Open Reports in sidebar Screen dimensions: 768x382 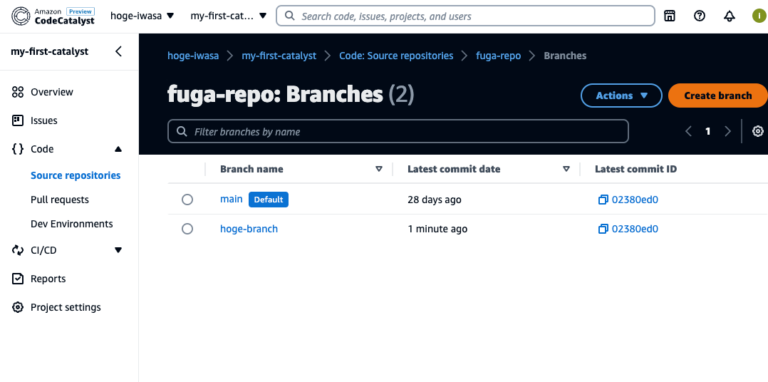click(x=48, y=279)
